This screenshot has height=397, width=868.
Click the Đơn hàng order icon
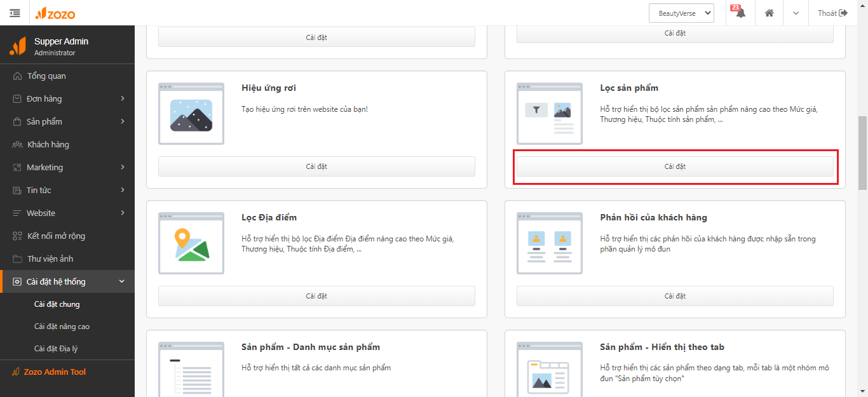pos(17,98)
